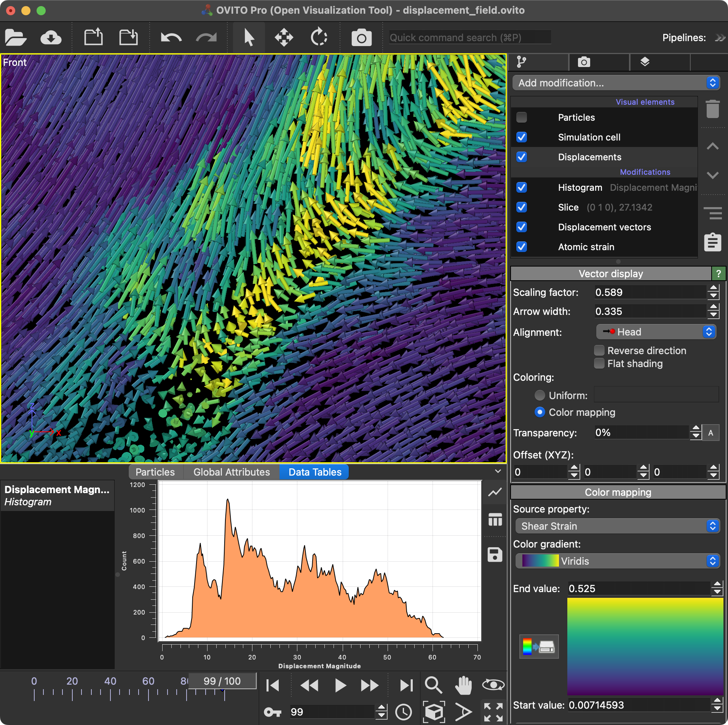Select the pan hand viewport tool
Viewport: 728px width, 725px height.
click(x=463, y=685)
